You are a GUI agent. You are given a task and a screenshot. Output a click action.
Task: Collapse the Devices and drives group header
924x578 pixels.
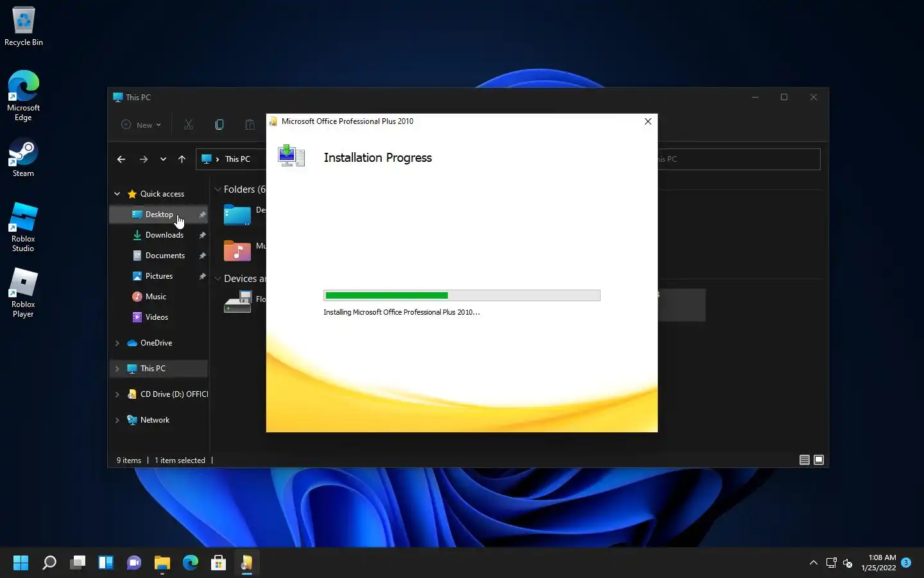point(218,279)
